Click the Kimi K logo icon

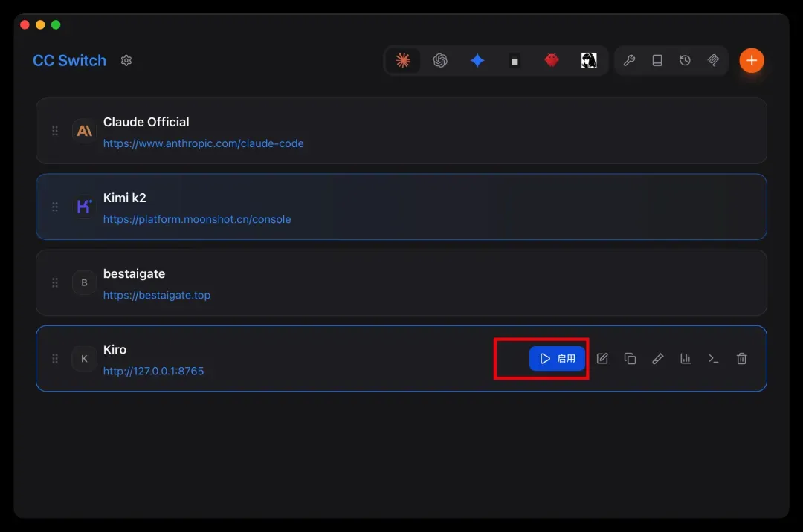[x=85, y=207]
